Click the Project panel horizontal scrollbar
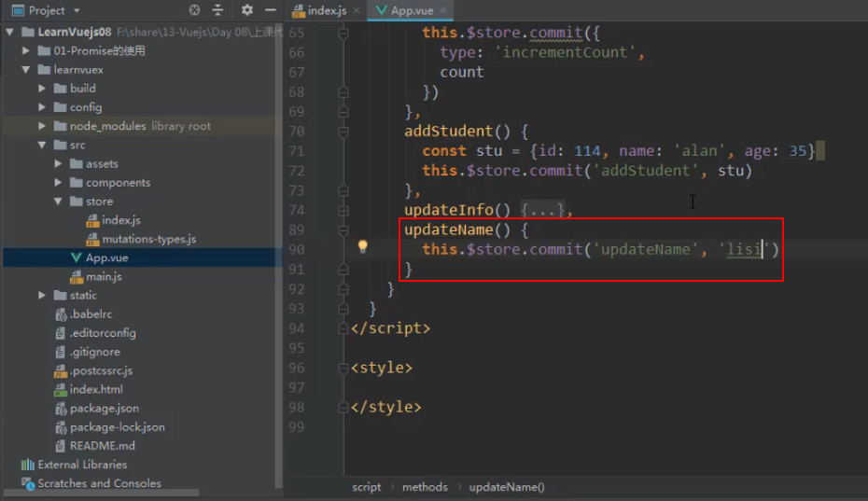Viewport: 868px width, 501px height. click(x=102, y=493)
